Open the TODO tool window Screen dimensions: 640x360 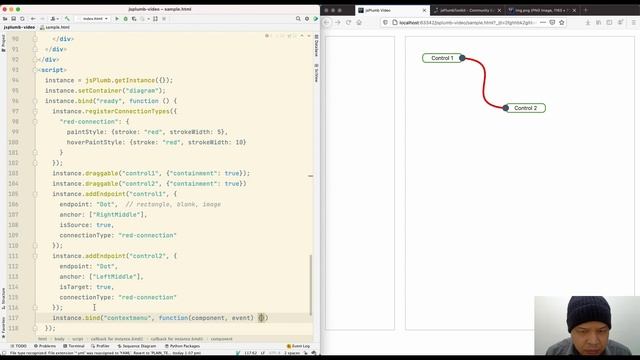point(19,346)
